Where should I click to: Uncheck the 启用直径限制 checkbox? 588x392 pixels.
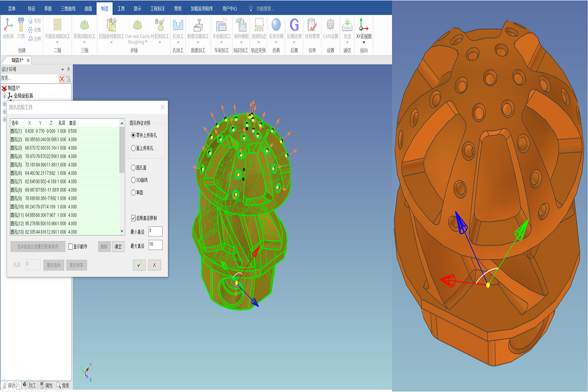[133, 218]
